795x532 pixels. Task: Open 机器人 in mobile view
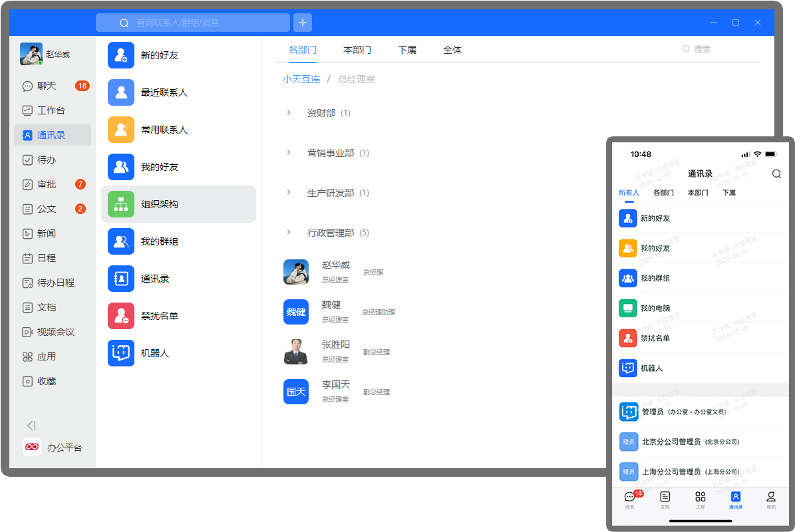[x=700, y=368]
